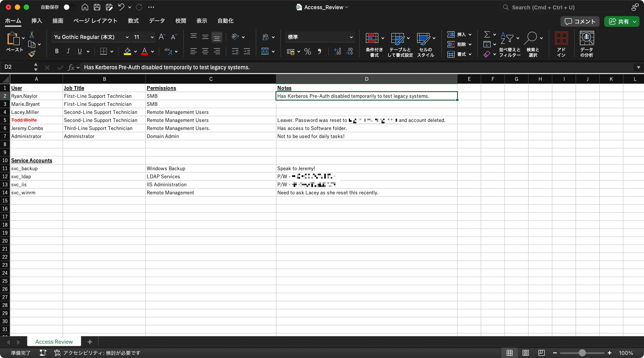Click the Borders icon
The height and width of the screenshot is (358, 644).
click(x=104, y=51)
